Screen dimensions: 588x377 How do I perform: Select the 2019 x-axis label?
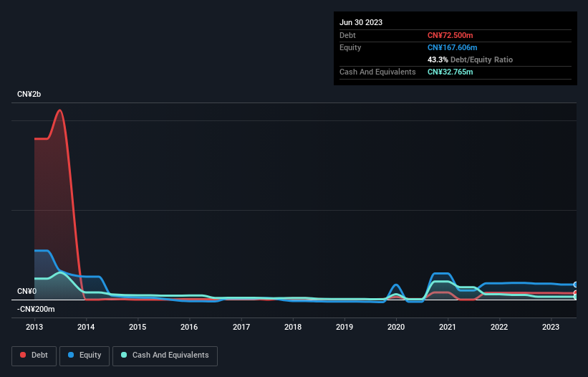click(x=344, y=327)
